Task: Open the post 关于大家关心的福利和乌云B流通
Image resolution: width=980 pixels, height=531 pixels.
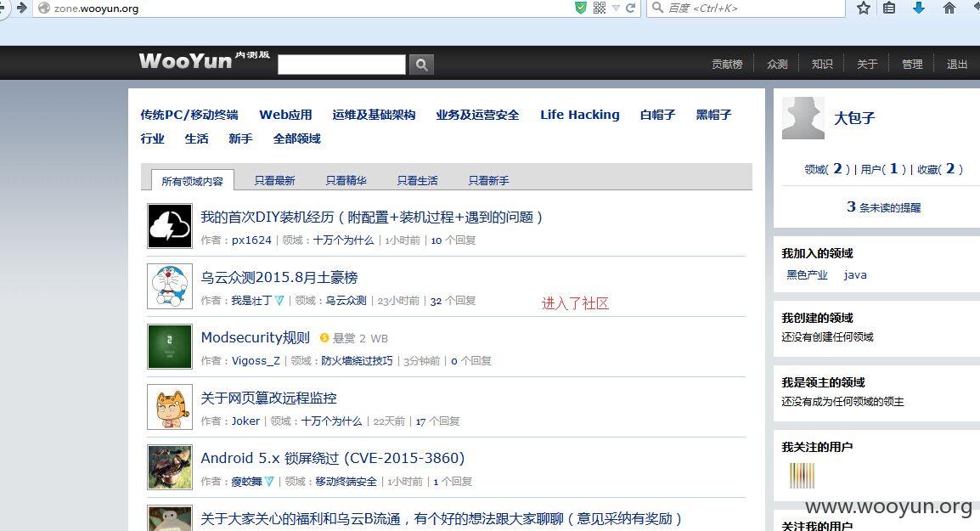Action: (442, 518)
